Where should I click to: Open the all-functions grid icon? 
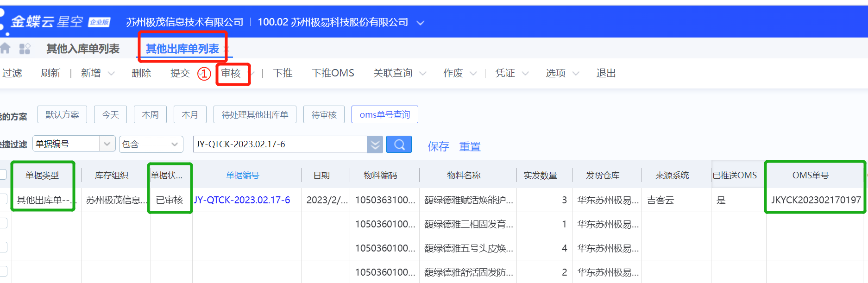tap(25, 49)
